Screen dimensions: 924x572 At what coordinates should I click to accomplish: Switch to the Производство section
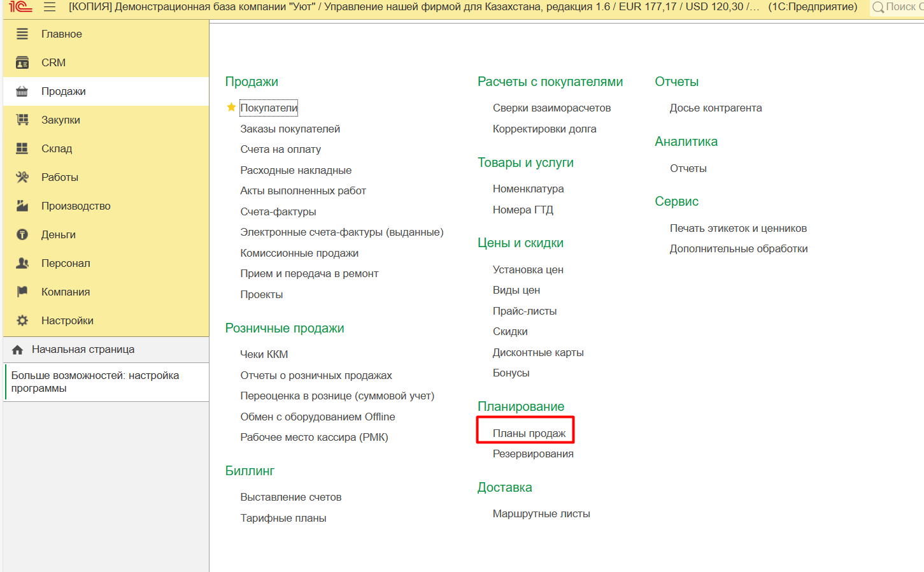[76, 206]
